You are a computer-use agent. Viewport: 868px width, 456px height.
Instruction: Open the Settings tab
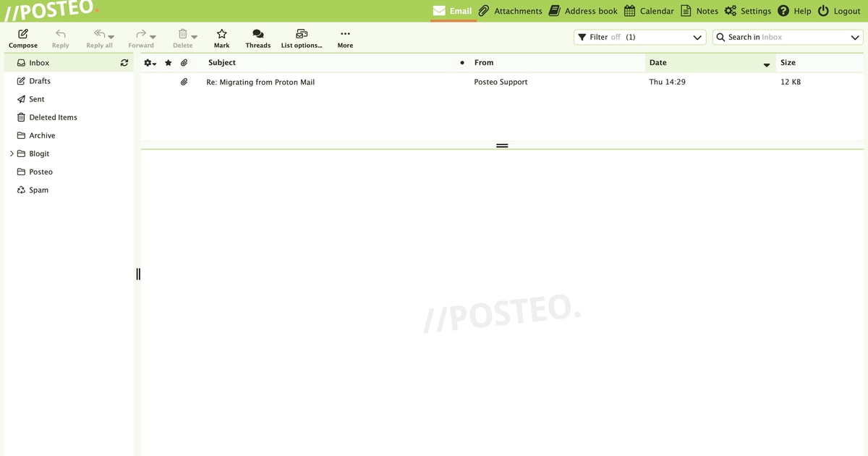748,11
